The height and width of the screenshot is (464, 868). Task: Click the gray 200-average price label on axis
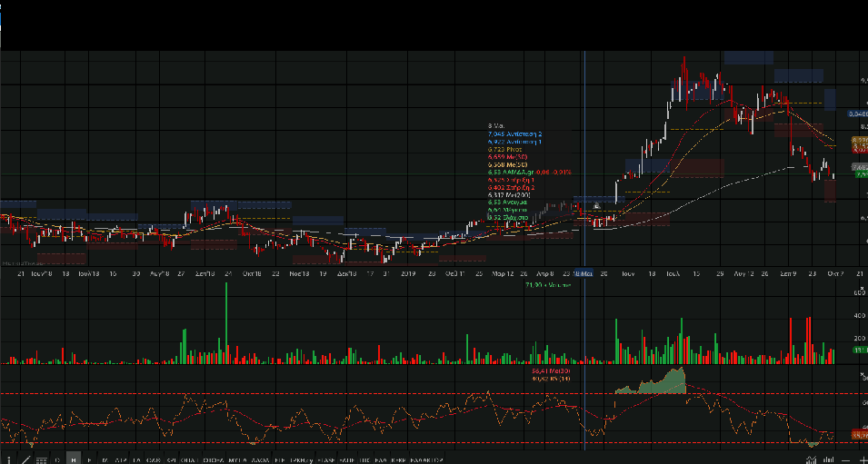click(860, 167)
